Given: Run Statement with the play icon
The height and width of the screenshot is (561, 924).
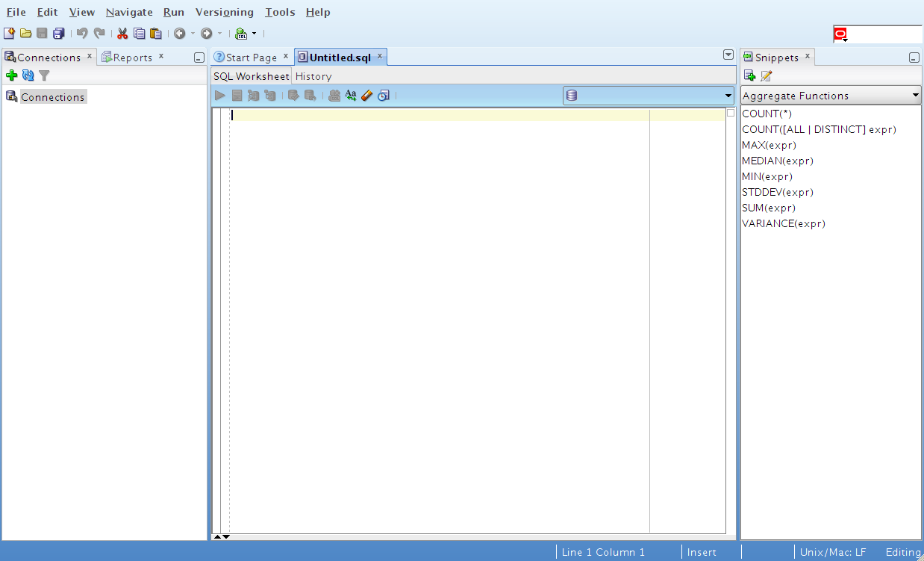Looking at the screenshot, I should [219, 95].
